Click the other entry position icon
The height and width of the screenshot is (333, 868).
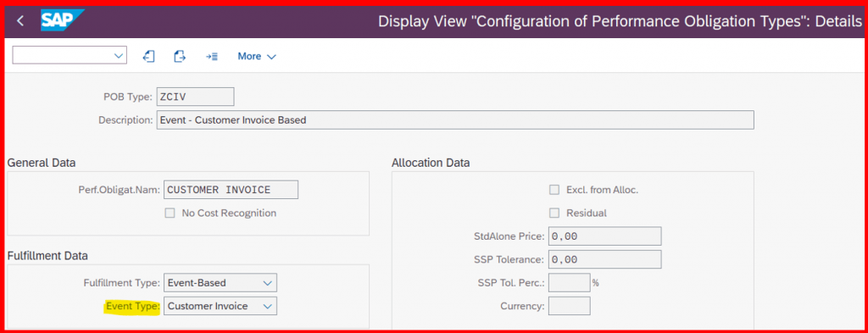(x=211, y=57)
